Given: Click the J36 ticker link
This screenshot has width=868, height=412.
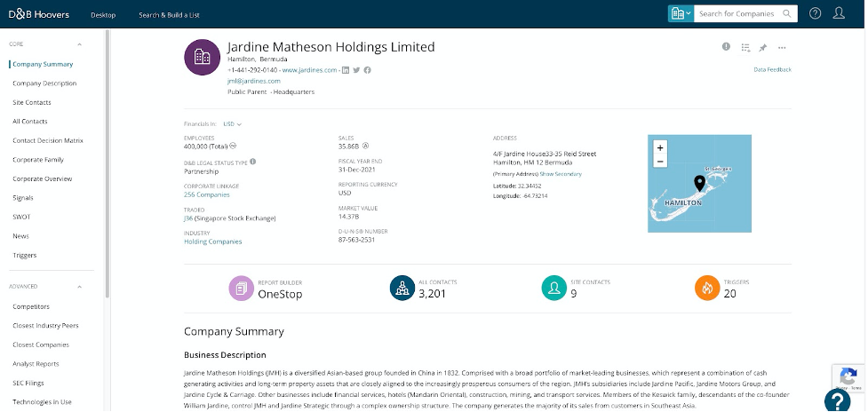Looking at the screenshot, I should pos(188,218).
